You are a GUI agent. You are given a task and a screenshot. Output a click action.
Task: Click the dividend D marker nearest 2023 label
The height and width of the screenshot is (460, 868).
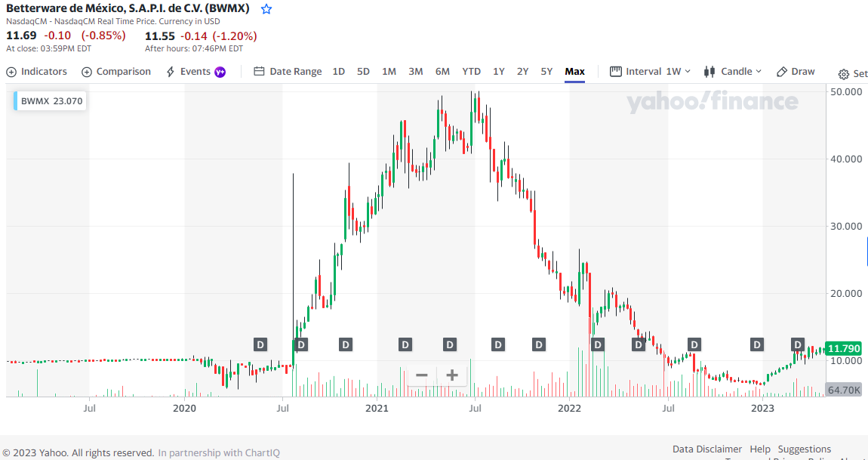tap(757, 344)
